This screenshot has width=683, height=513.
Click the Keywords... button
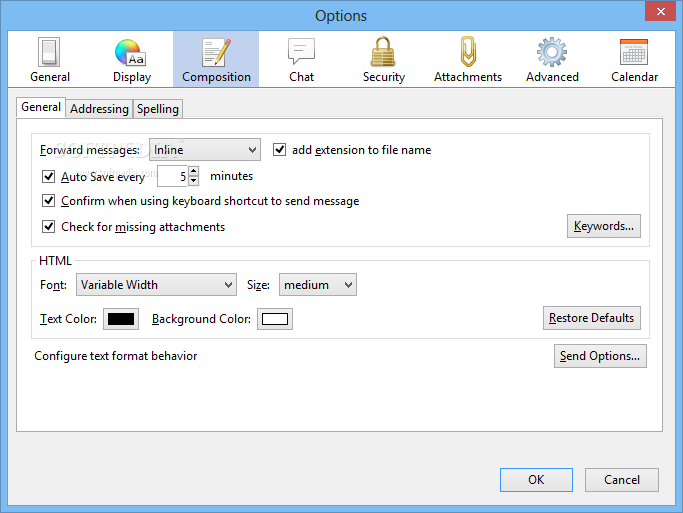pos(604,226)
